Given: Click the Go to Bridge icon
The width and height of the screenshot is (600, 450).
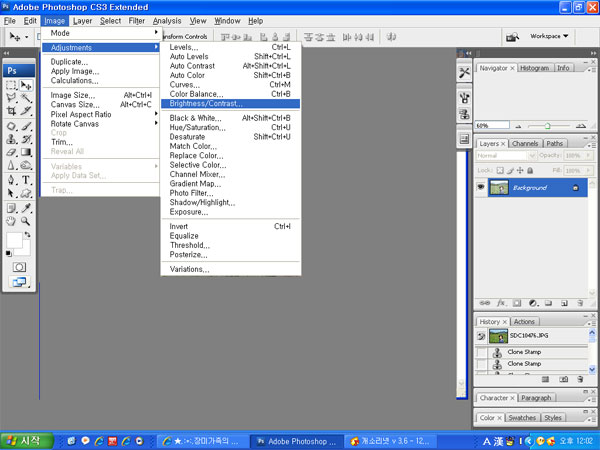Looking at the screenshot, I should [x=512, y=37].
